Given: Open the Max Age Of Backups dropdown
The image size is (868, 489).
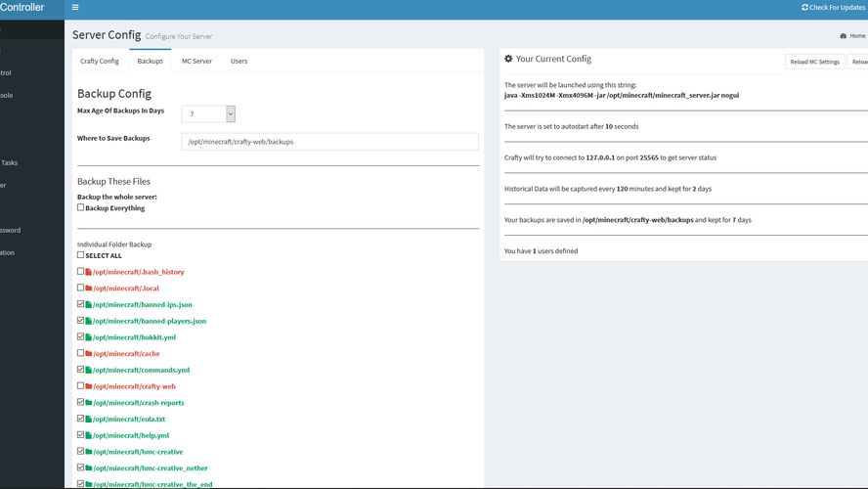Looking at the screenshot, I should tap(208, 114).
